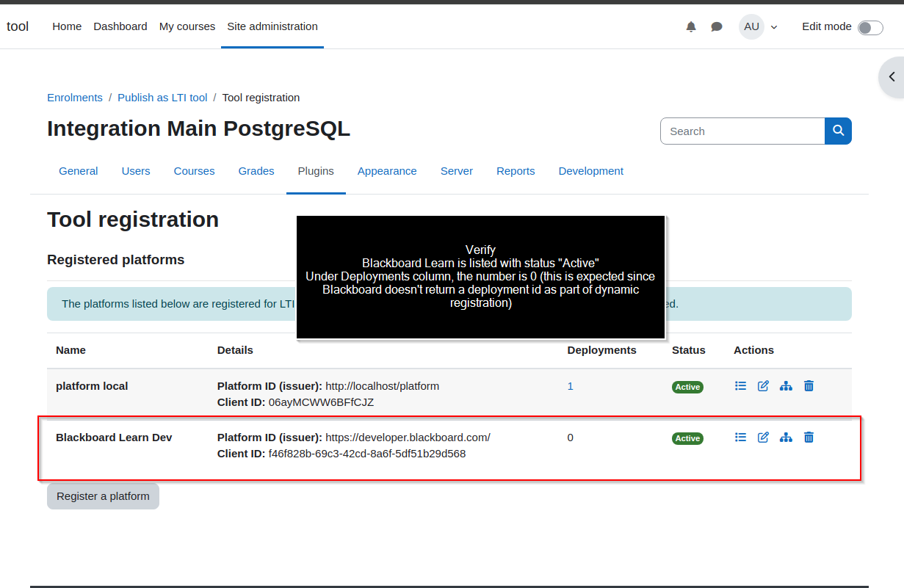The image size is (904, 588).
Task: Click the Tool registration breadcrumb text
Action: [261, 98]
